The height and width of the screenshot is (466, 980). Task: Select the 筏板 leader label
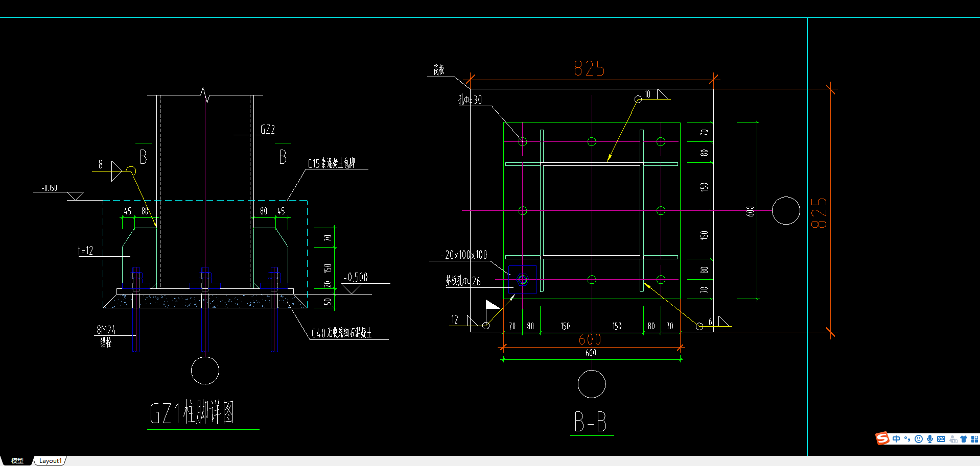439,70
